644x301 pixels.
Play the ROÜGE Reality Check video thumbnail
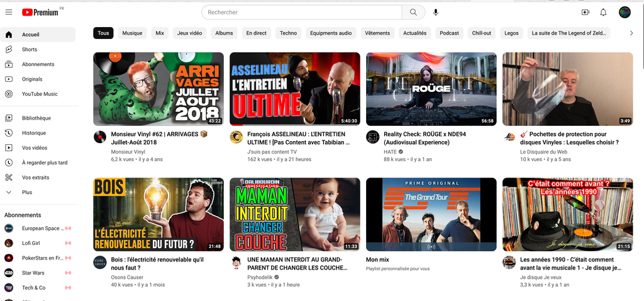coord(431,89)
